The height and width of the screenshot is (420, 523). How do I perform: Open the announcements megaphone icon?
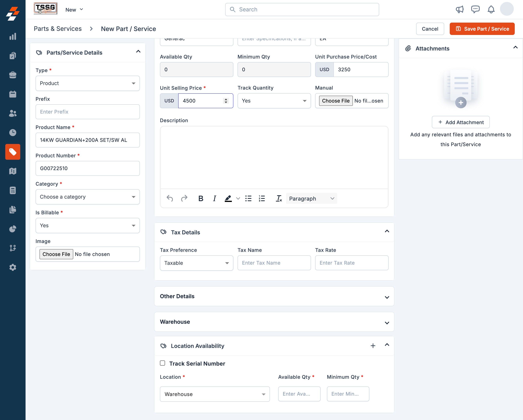[460, 9]
